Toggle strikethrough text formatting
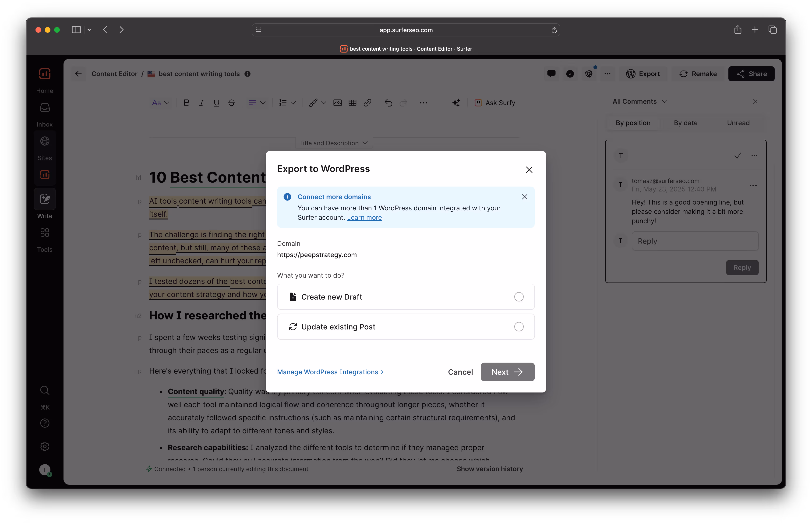812x523 pixels. pyautogui.click(x=232, y=102)
